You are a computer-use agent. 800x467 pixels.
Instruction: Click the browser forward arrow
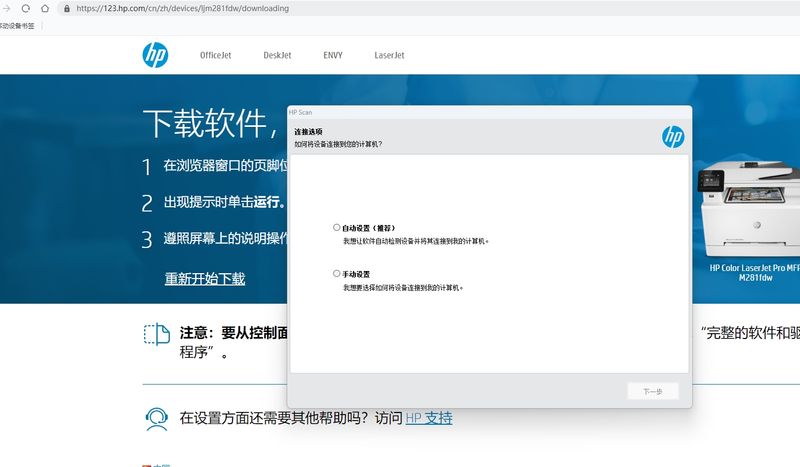click(8, 8)
